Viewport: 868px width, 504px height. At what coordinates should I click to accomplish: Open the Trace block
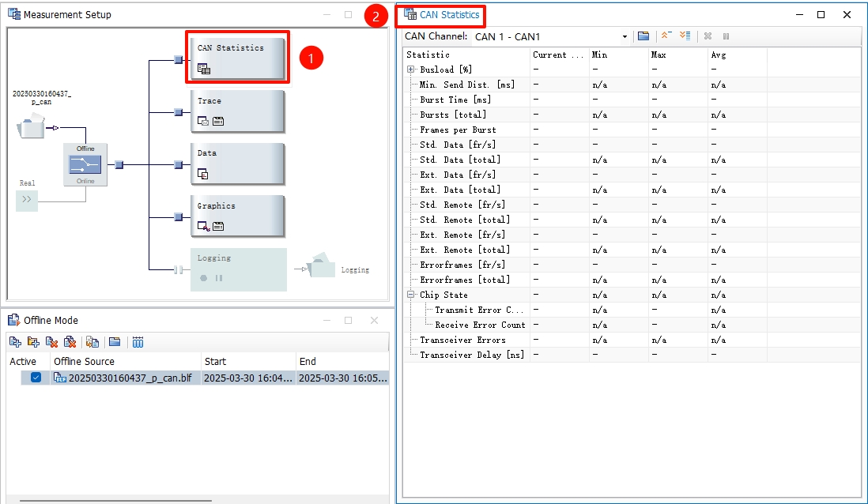click(237, 111)
